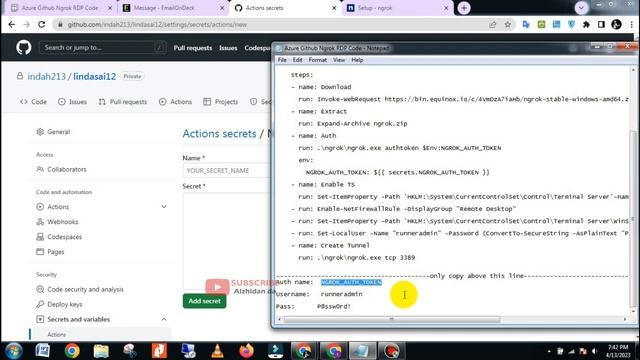Expand Actions chevron in sidebar
Screen dimensions: 640x360
point(164,207)
